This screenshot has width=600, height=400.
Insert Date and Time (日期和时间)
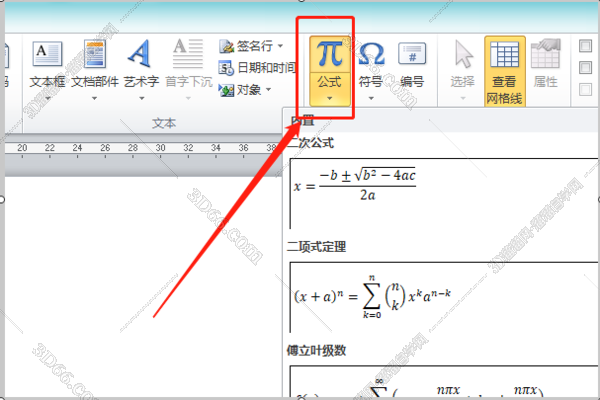click(257, 68)
